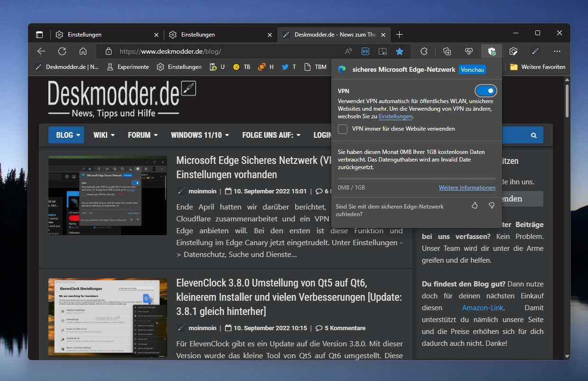Screen dimensions: 588x381
Task: Start Read aloud from address bar
Action: tap(348, 51)
